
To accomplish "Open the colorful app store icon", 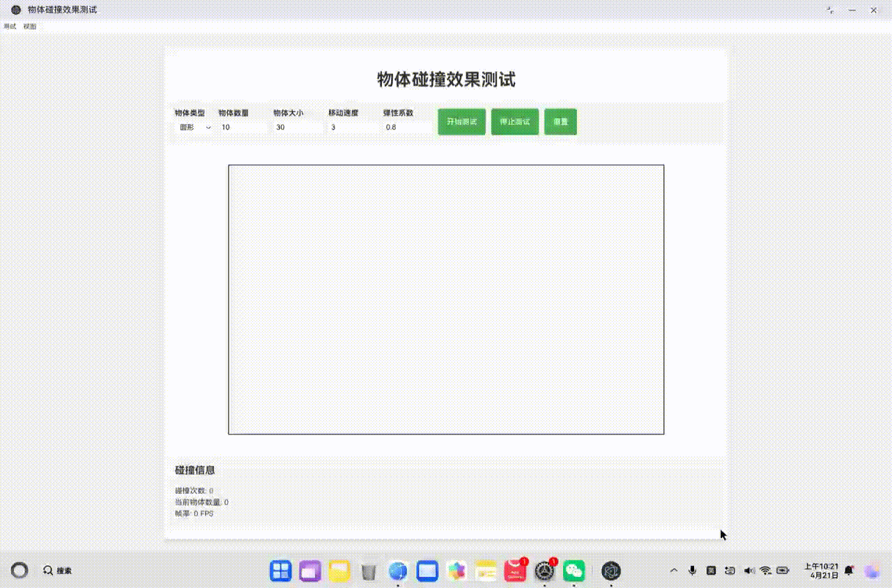I will pos(456,571).
